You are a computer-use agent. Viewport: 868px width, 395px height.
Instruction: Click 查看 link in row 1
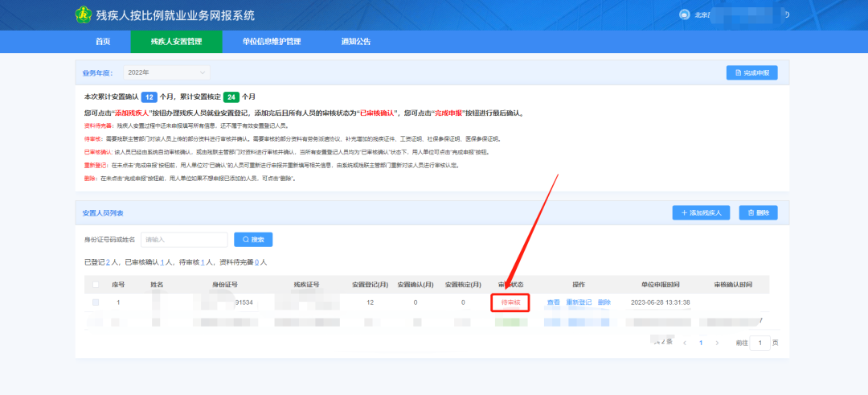tap(553, 302)
